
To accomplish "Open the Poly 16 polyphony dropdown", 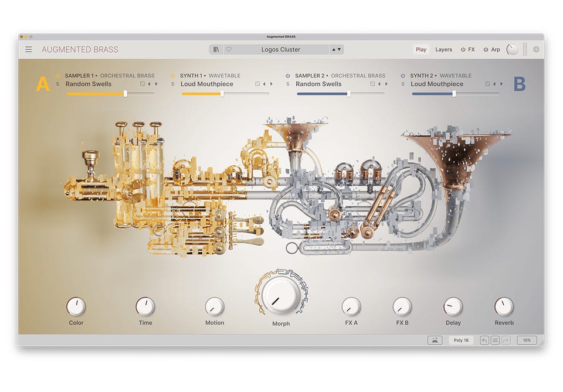I will 462,340.
